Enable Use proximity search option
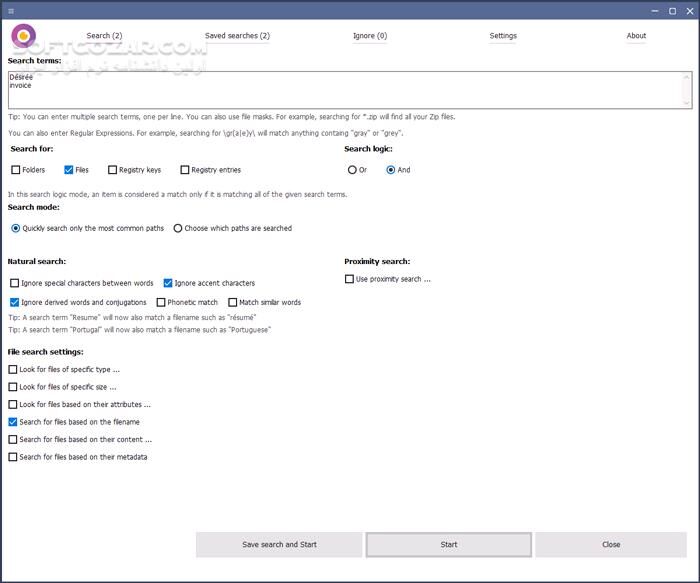 click(349, 279)
